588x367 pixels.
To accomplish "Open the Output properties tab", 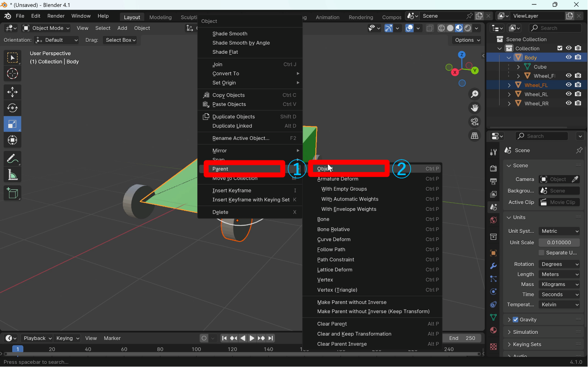I will pos(493,181).
